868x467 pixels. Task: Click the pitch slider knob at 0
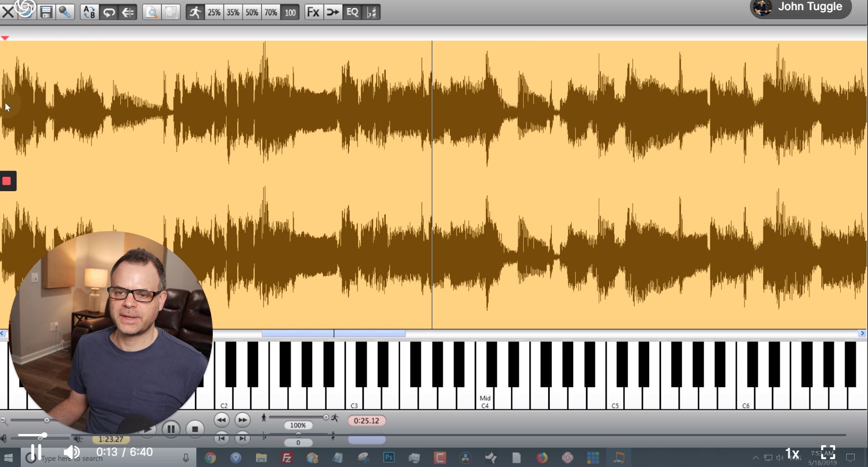298,435
